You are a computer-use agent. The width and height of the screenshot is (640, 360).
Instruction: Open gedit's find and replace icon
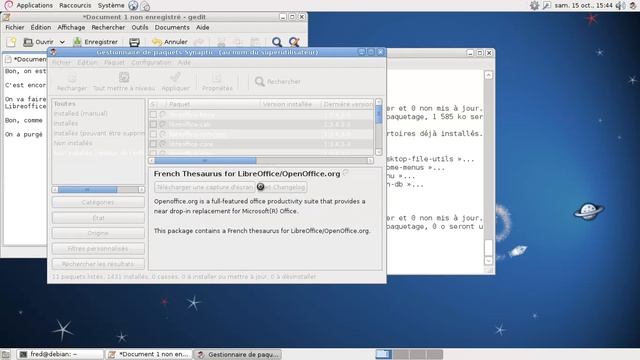(294, 42)
